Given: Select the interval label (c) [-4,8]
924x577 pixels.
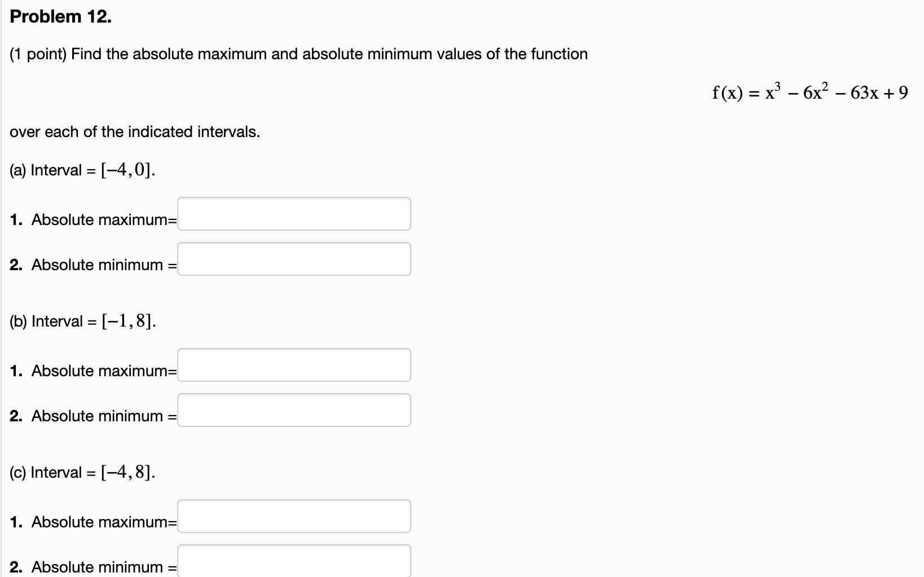Looking at the screenshot, I should [82, 472].
